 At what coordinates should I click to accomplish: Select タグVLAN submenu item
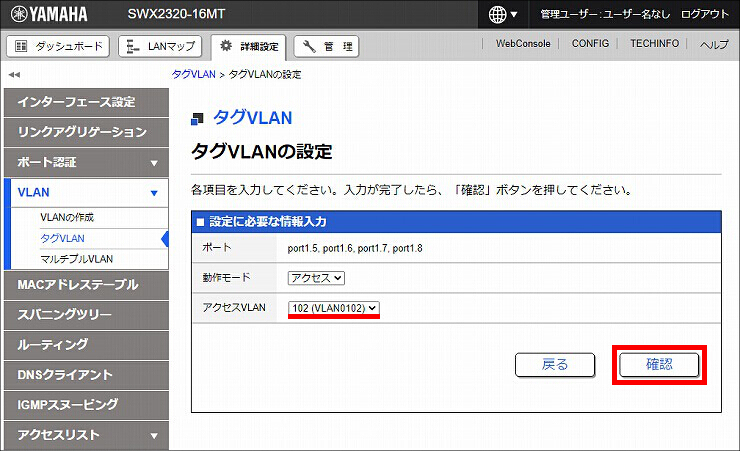tap(62, 238)
